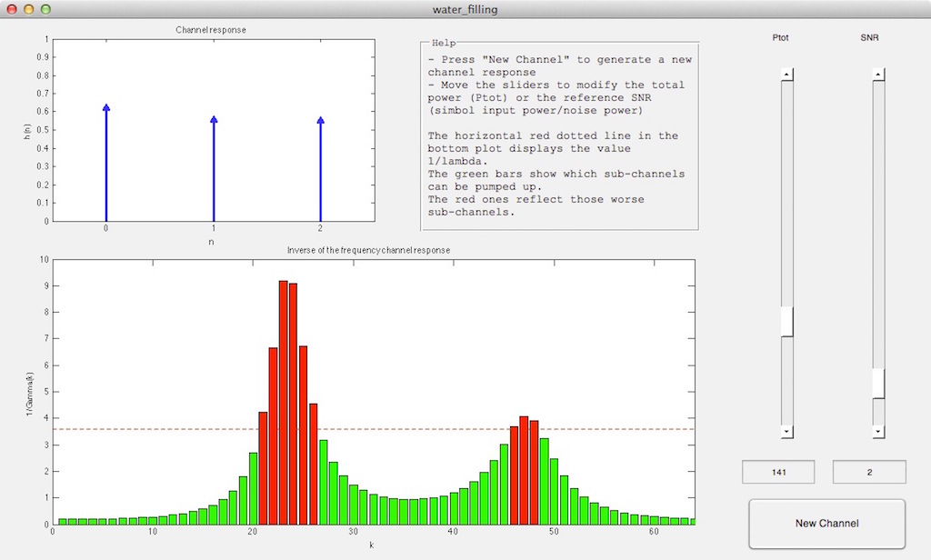Click the SNR slider down arrow
Image resolution: width=931 pixels, height=560 pixels.
[x=878, y=432]
